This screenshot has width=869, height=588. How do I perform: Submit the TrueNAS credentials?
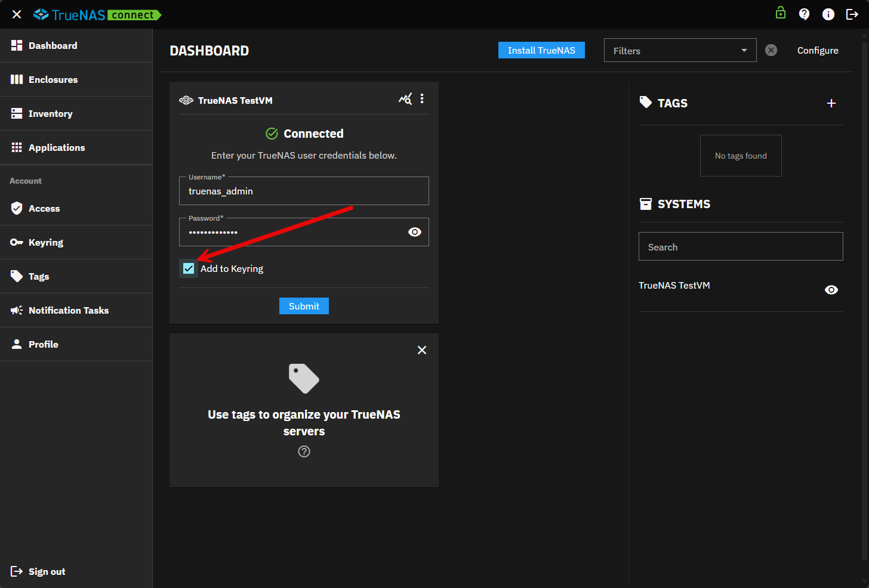click(304, 306)
